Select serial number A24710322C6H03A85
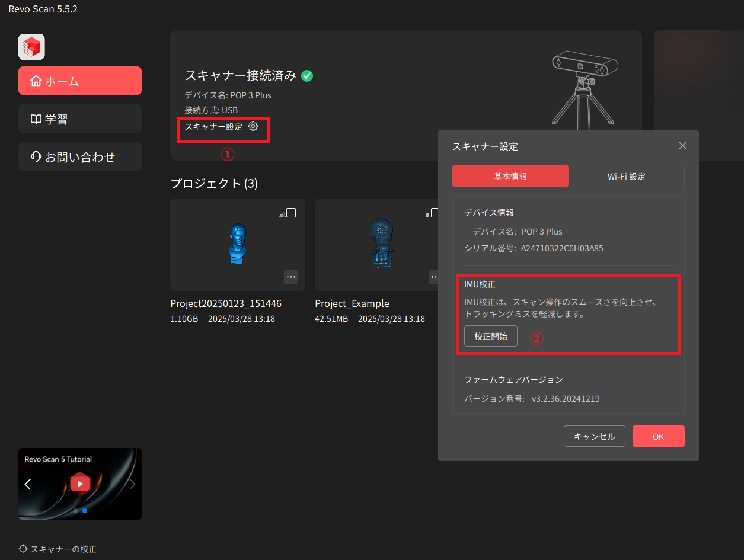The image size is (744, 560). coord(562,248)
